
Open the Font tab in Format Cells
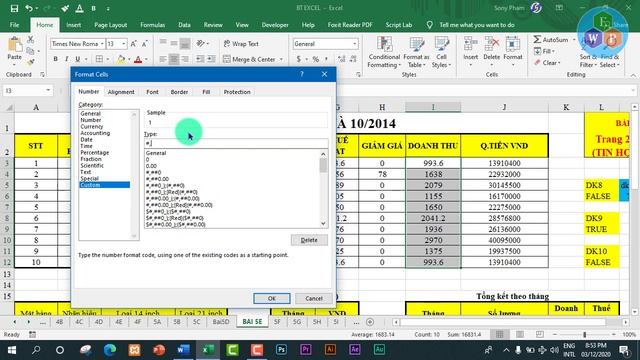[x=152, y=92]
